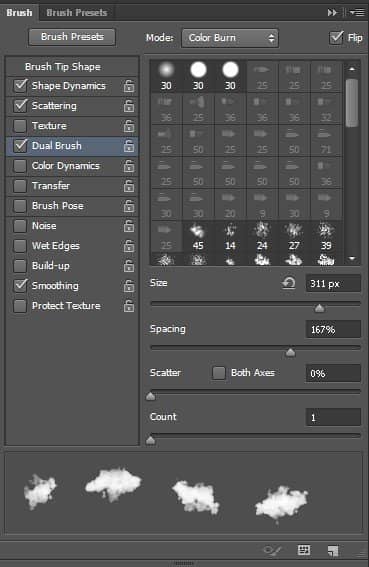Screen dimensions: 369x567
Task: Create a new brush with the page icon
Action: coord(333,551)
